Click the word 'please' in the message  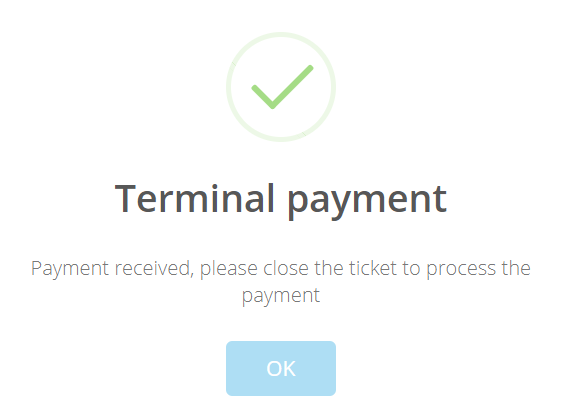point(229,270)
